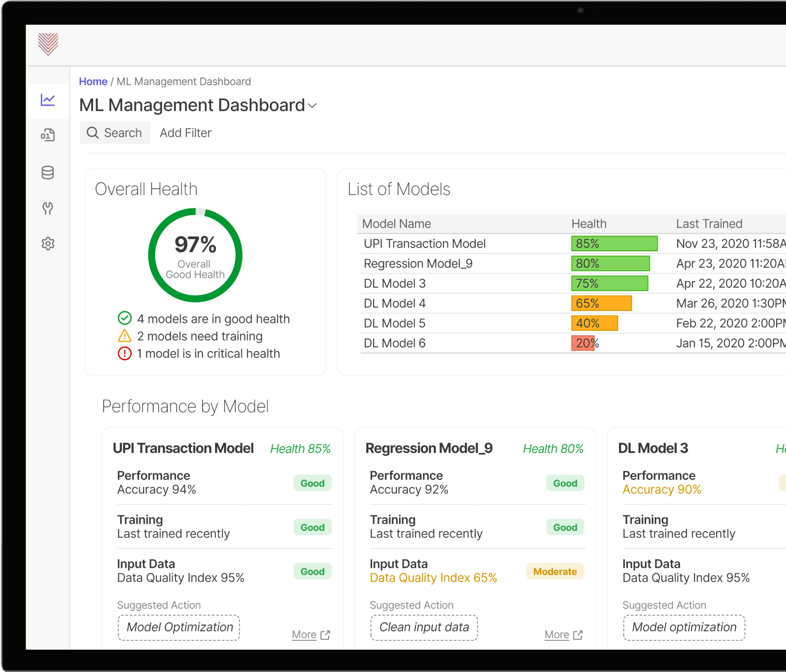Click Nov 23, 2020 last trained cell

tap(731, 244)
